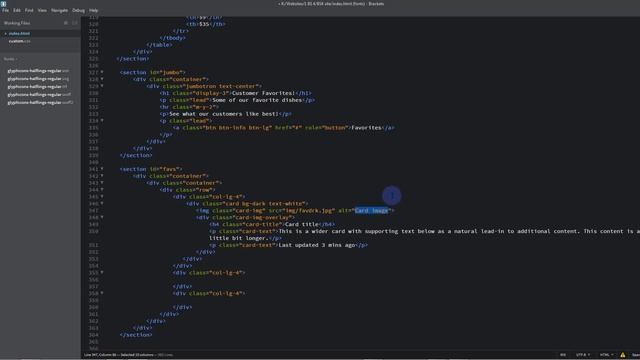Click "Favorites" anchor text on line 335
The width and height of the screenshot is (640, 360).
coord(366,128)
